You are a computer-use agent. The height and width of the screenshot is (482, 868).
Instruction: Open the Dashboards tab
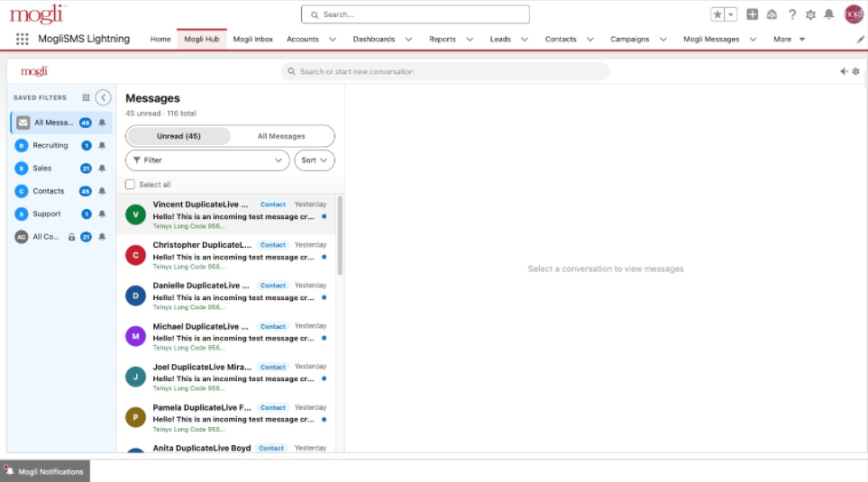coord(374,40)
